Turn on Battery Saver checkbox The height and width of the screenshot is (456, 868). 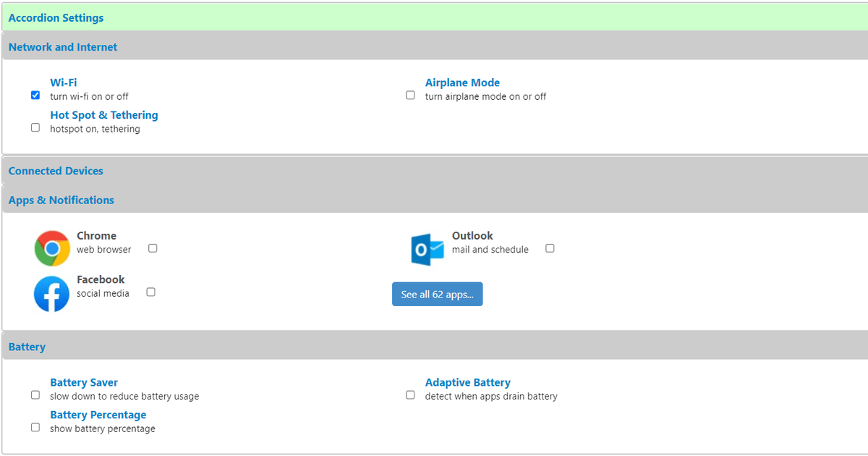tap(35, 395)
